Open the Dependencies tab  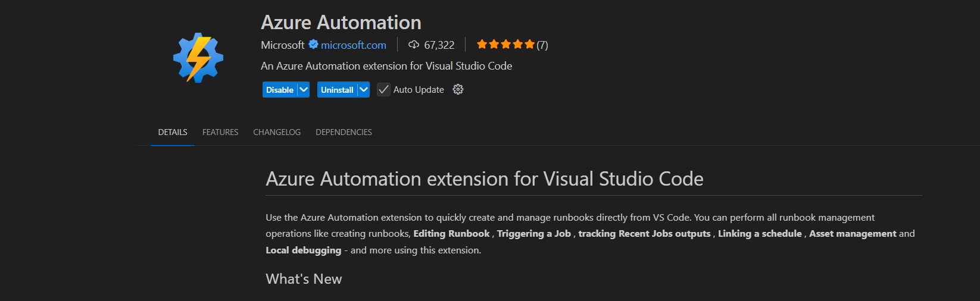click(x=344, y=132)
